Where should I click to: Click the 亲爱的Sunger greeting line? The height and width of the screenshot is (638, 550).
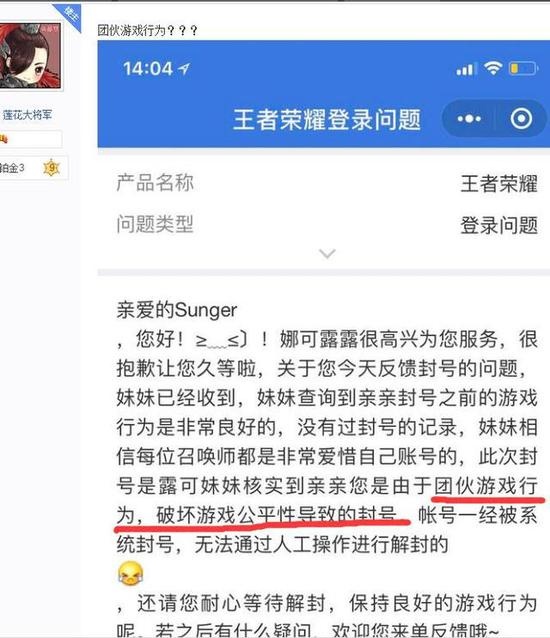pos(177,310)
